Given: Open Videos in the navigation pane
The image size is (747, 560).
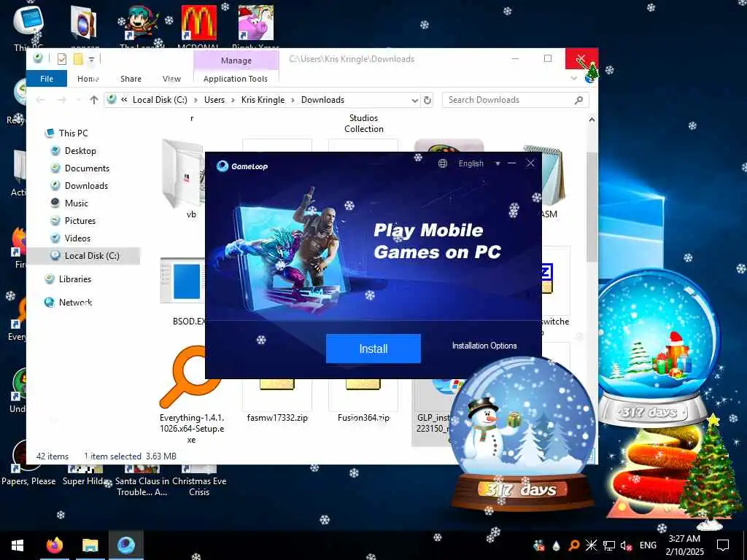Looking at the screenshot, I should [x=77, y=238].
